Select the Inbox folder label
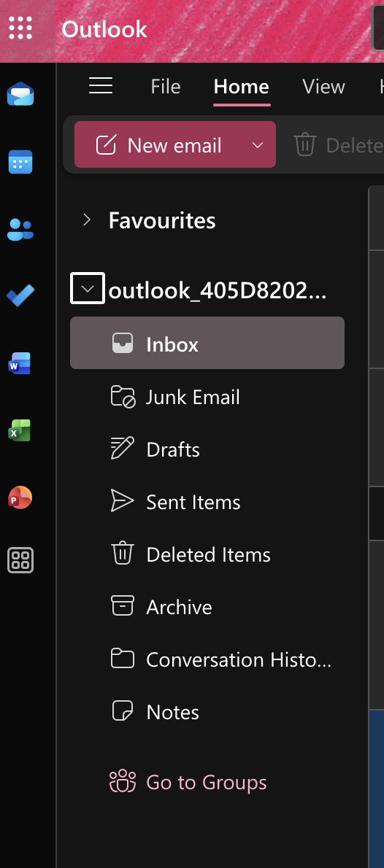The height and width of the screenshot is (868, 384). coord(172,344)
